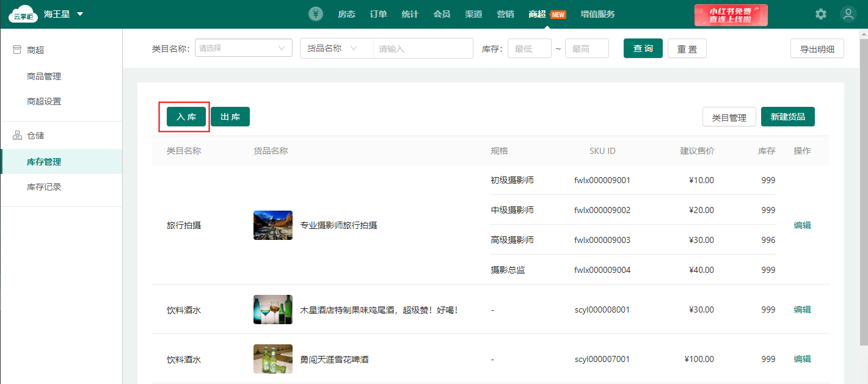Click the 最低 stock minimum input field
868x384 pixels.
(529, 48)
